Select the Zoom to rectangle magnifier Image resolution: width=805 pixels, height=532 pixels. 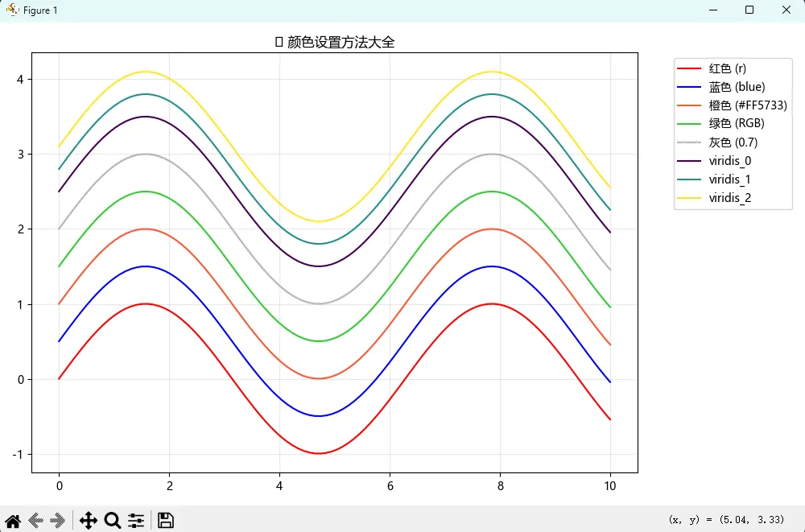click(x=113, y=521)
